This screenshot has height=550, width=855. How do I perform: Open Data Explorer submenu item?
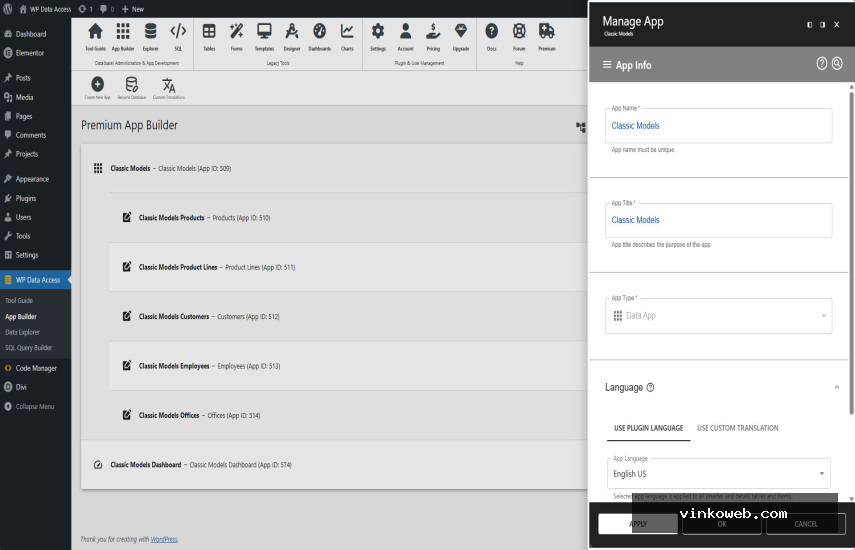click(22, 332)
